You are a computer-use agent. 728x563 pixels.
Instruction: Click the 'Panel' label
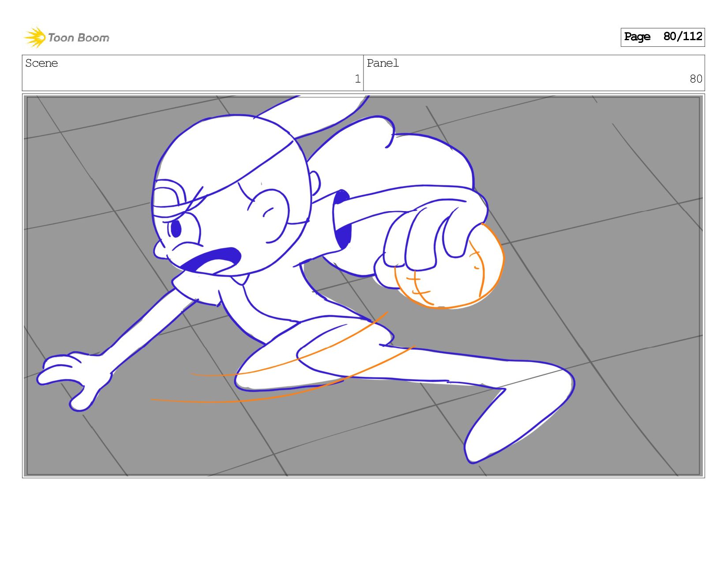(x=383, y=63)
